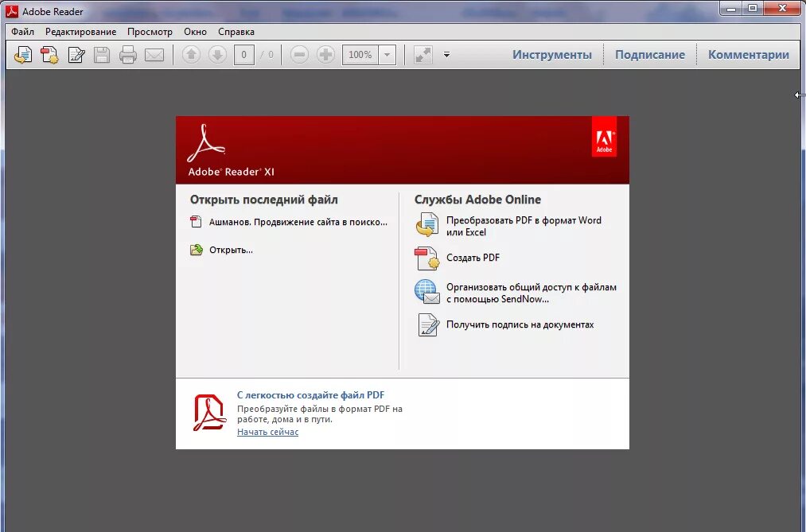
Task: Click the С легкостью создайте файл PDF heading
Action: tap(310, 395)
